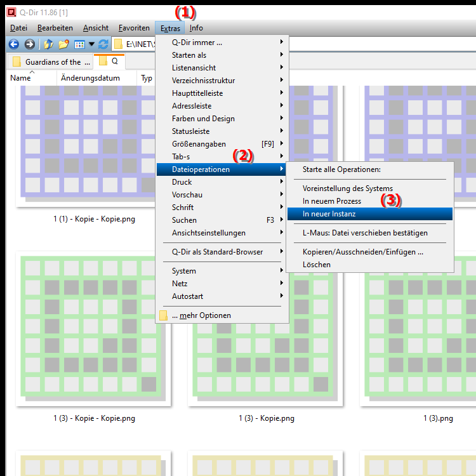476x476 pixels.
Task: Close the Extras menu via its header
Action: pos(170,28)
